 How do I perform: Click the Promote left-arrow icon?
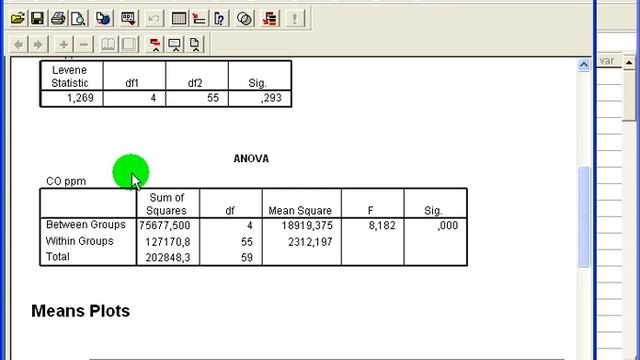[x=18, y=44]
